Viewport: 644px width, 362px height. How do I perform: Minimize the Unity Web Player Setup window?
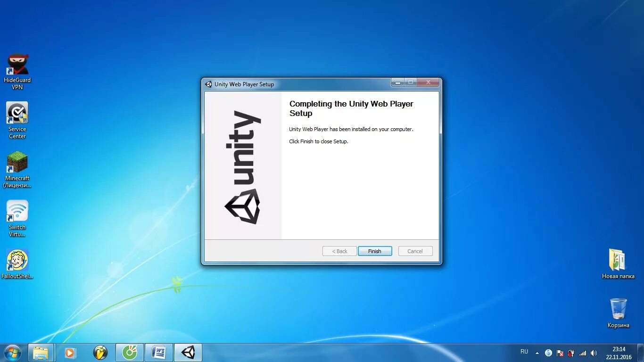point(398,82)
